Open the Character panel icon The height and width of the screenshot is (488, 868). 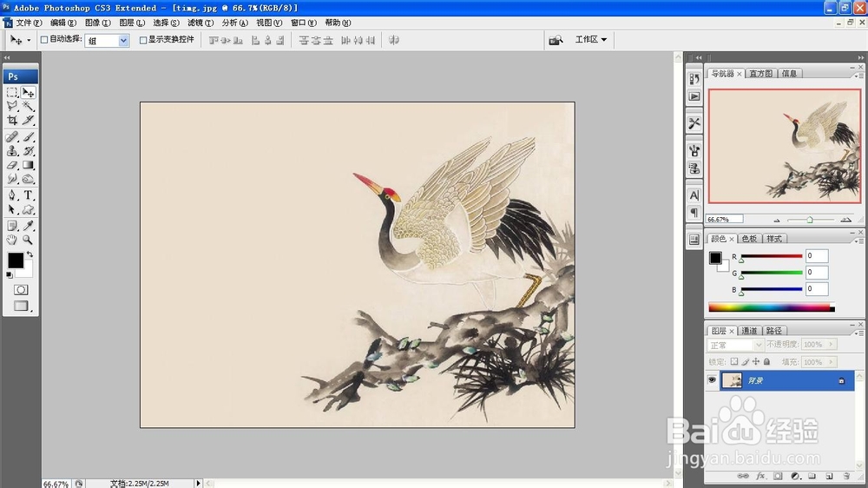(x=694, y=195)
